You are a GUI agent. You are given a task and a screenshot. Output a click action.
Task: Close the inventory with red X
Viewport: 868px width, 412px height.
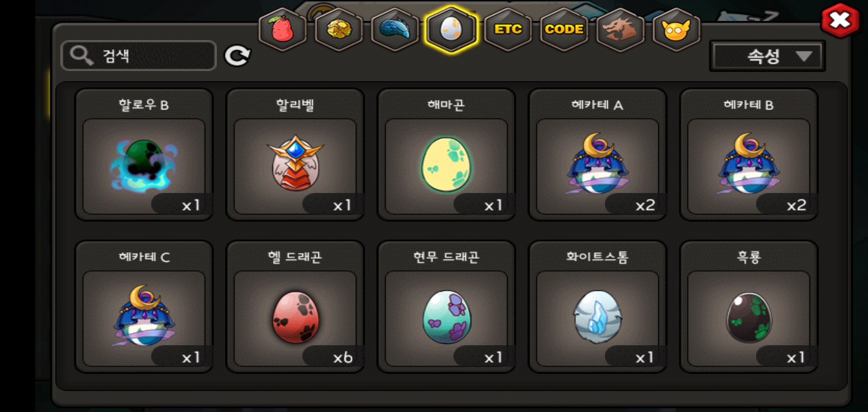(x=840, y=20)
